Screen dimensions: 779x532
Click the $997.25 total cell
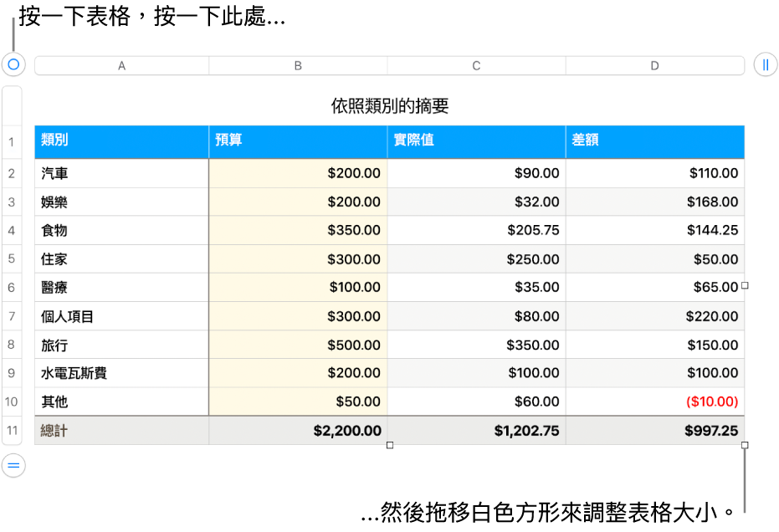(x=655, y=430)
